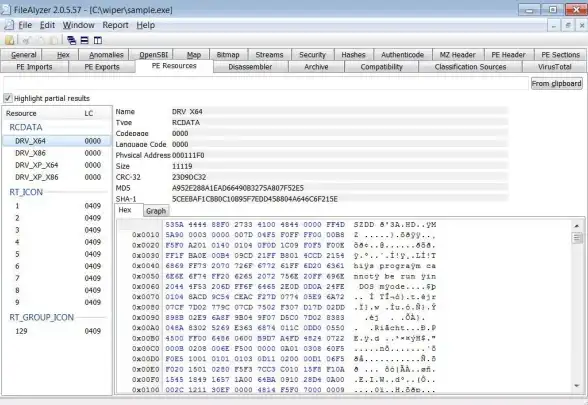Image resolution: width=588 pixels, height=405 pixels.
Task: Click the RCDATA group header
Action: [x=26, y=127]
